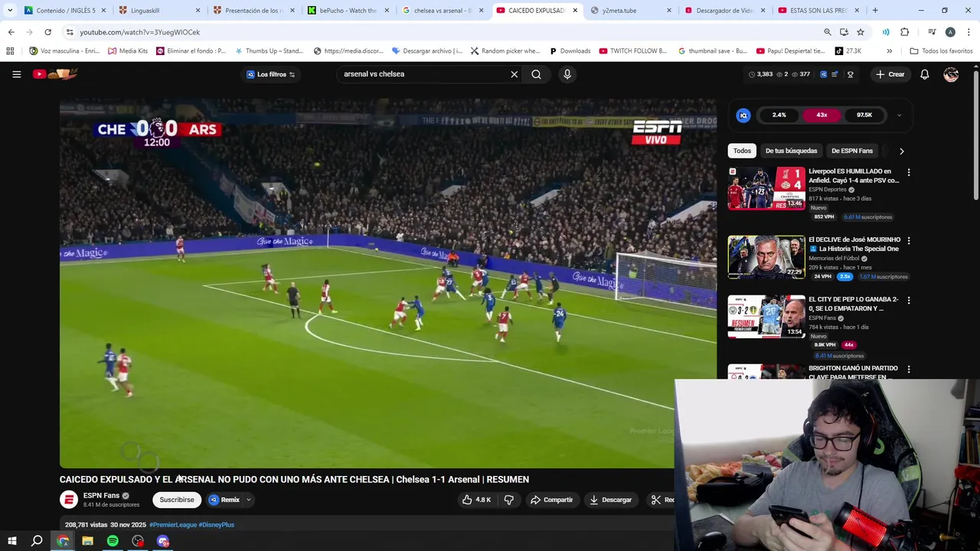Open the Media Kits bookmark
Image resolution: width=980 pixels, height=551 pixels.
pyautogui.click(x=128, y=51)
